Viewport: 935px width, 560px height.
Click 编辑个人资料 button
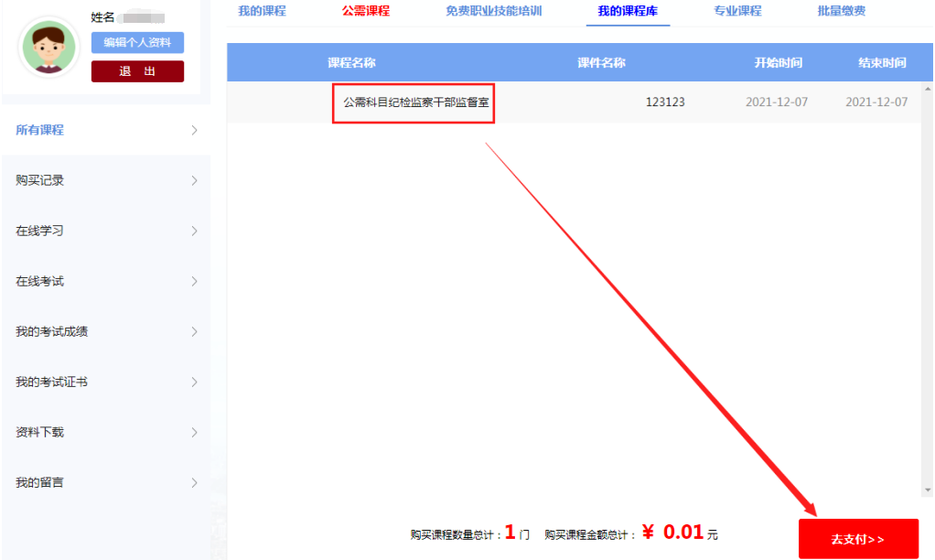[137, 42]
